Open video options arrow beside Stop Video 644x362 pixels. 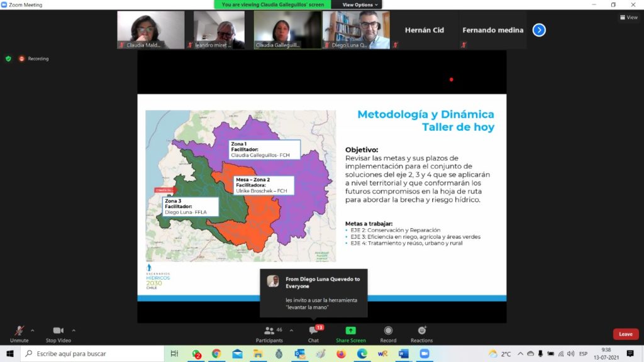[x=74, y=330]
